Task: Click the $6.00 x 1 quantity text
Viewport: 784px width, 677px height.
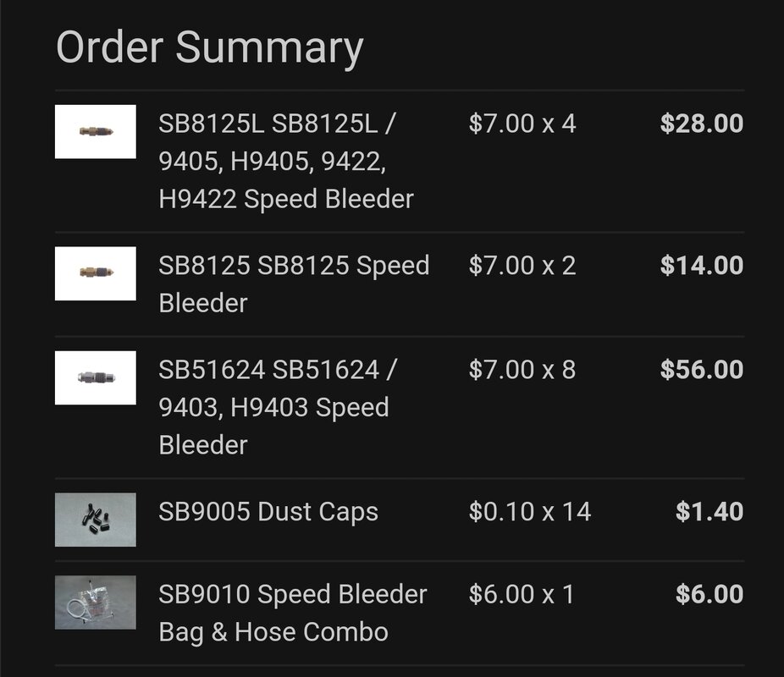Action: coord(521,594)
